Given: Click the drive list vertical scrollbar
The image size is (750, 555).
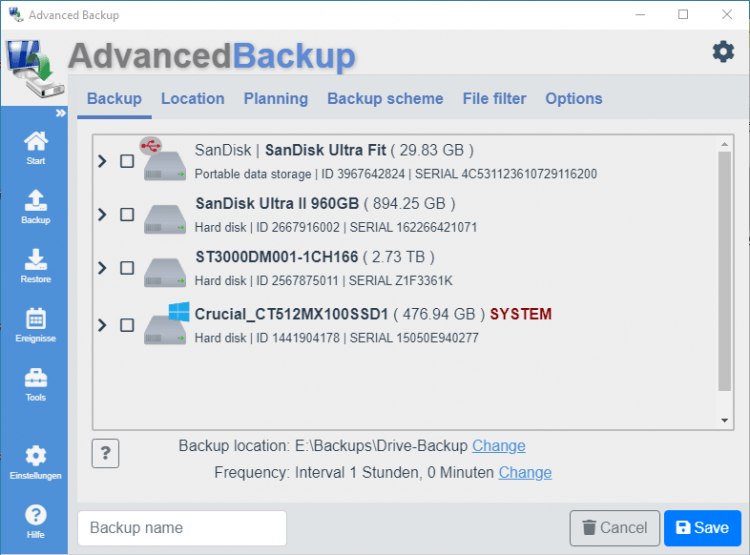Looking at the screenshot, I should point(725,270).
